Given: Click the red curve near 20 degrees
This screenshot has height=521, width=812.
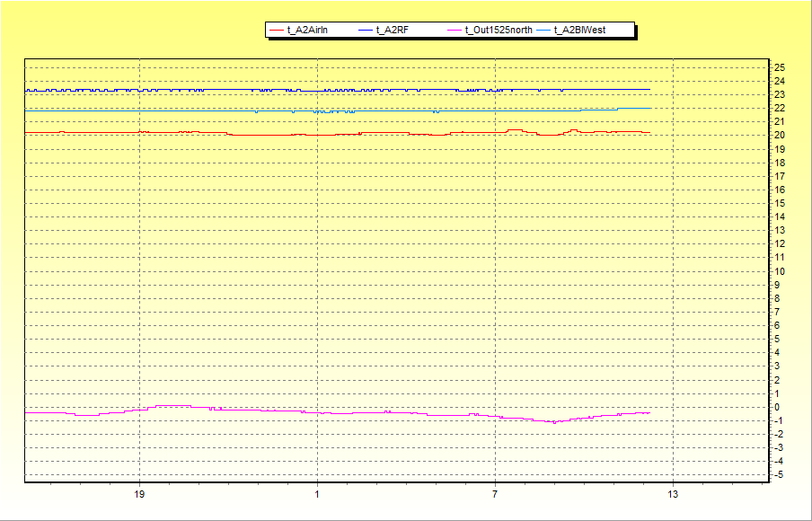Looking at the screenshot, I should click(260, 135).
